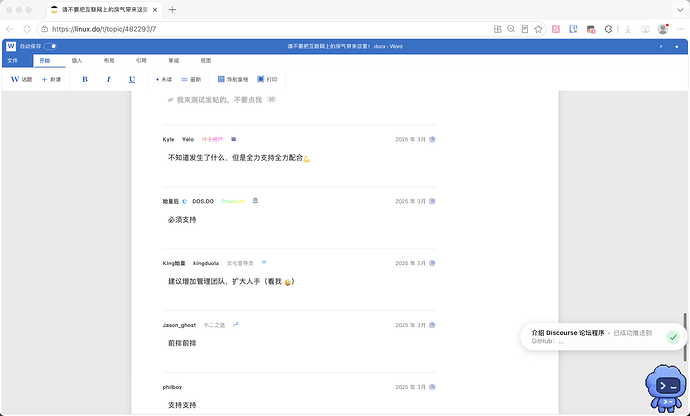Click the pink extension icon
Image resolution: width=690 pixels, height=416 pixels.
[556, 29]
